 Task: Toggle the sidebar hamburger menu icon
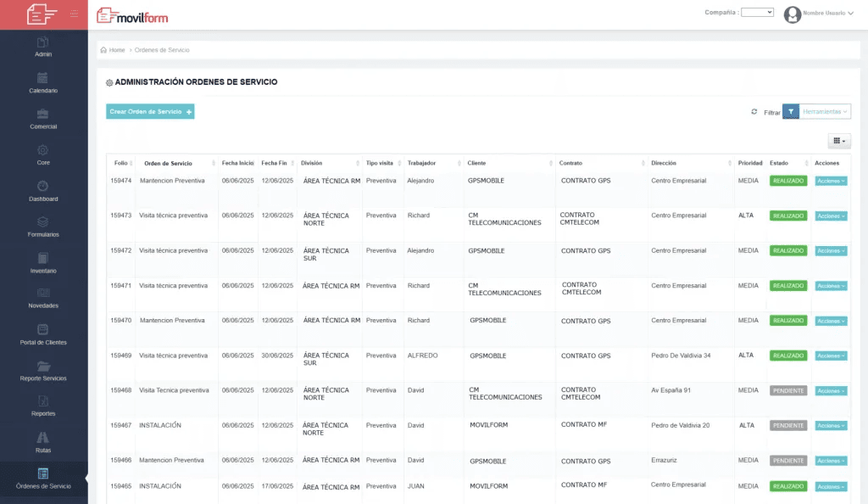75,14
